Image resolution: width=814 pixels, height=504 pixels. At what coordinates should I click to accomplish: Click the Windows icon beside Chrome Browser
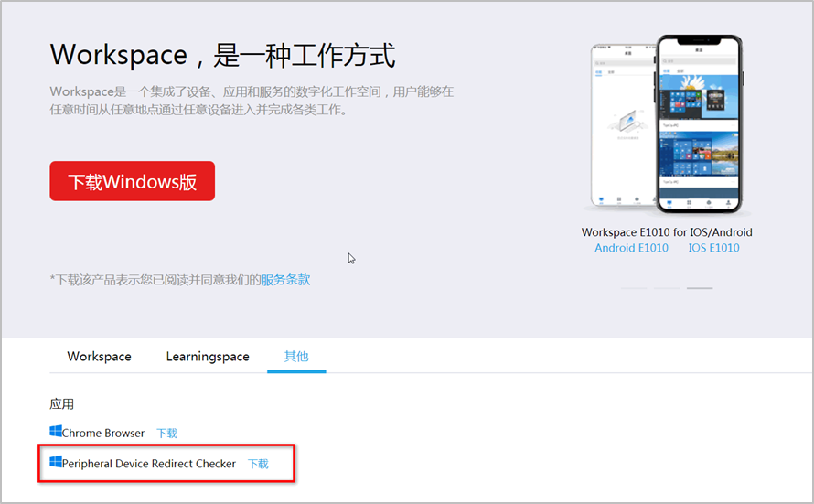point(56,431)
